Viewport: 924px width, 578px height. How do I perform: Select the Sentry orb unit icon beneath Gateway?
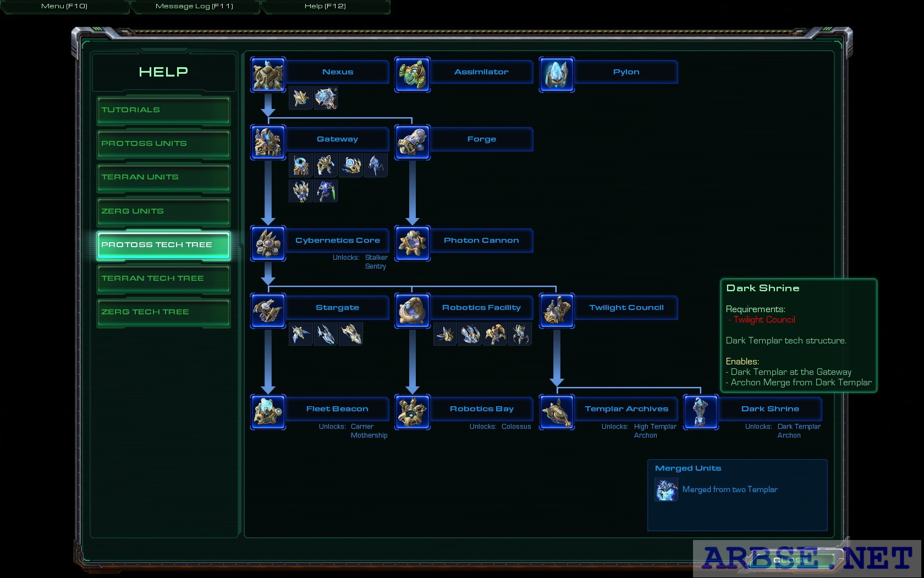click(351, 165)
